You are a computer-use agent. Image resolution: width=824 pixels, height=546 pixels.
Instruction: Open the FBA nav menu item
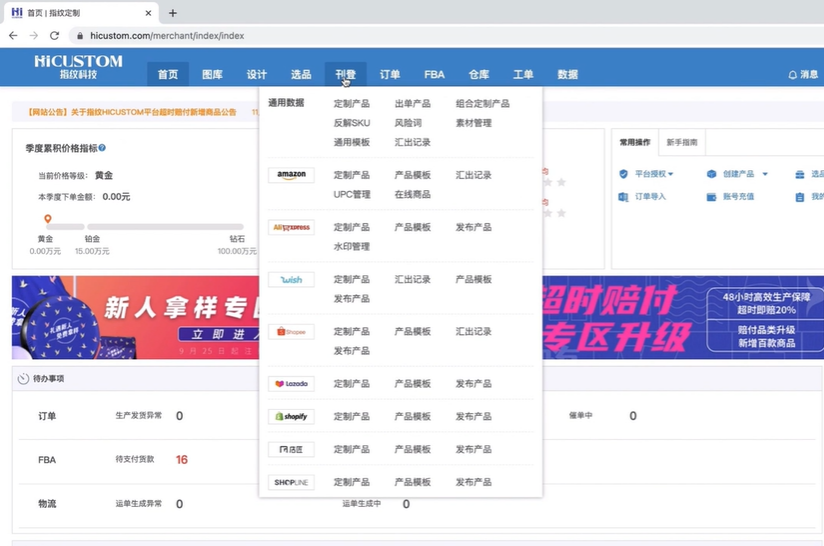(x=434, y=75)
